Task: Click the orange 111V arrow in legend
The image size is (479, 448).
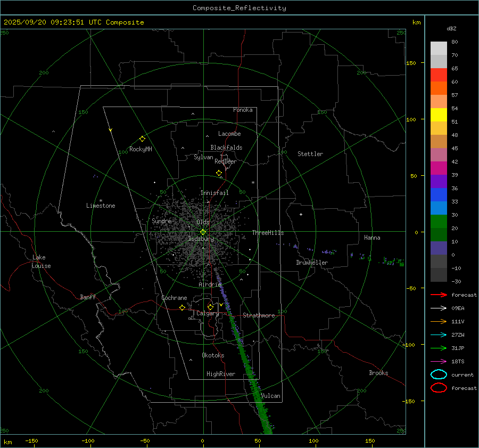Action: pyautogui.click(x=439, y=321)
